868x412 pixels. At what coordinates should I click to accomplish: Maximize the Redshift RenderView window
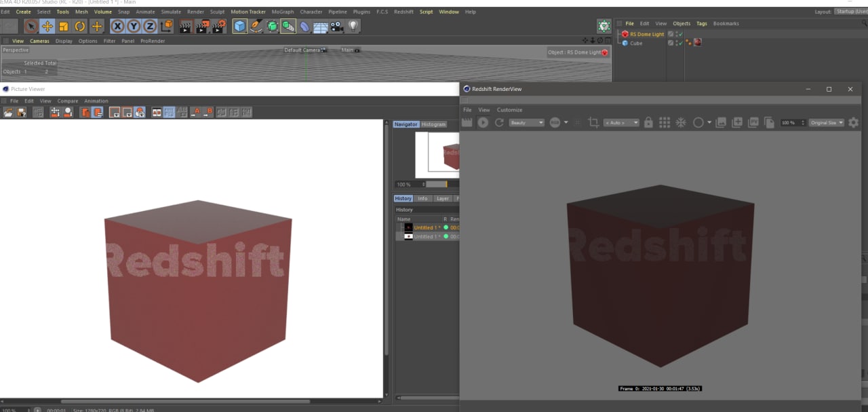tap(829, 89)
